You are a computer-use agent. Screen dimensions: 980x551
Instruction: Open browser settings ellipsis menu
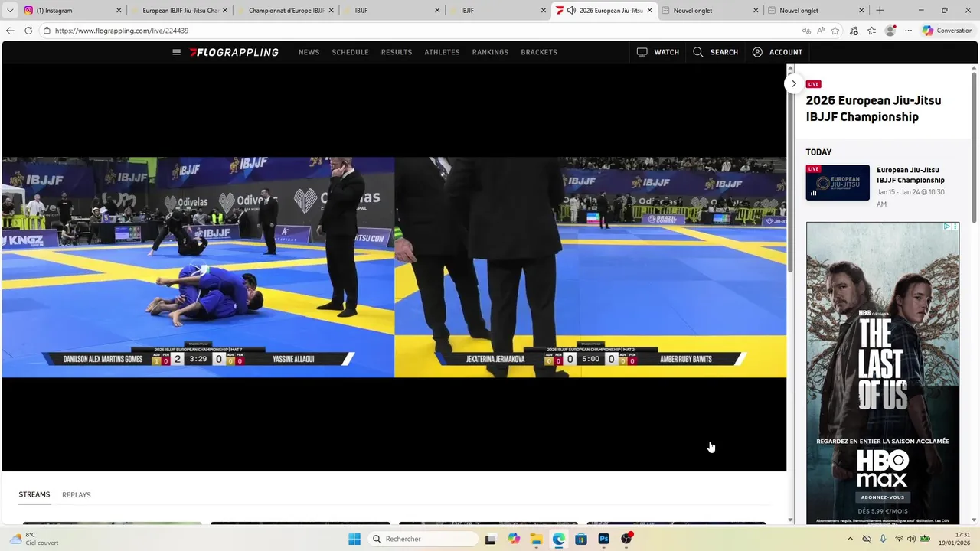(x=908, y=31)
